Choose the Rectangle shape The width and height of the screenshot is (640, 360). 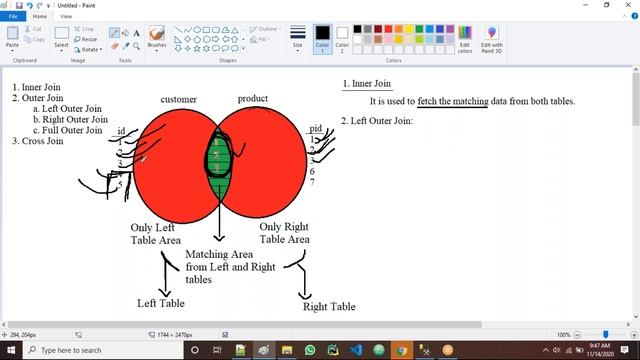206,30
